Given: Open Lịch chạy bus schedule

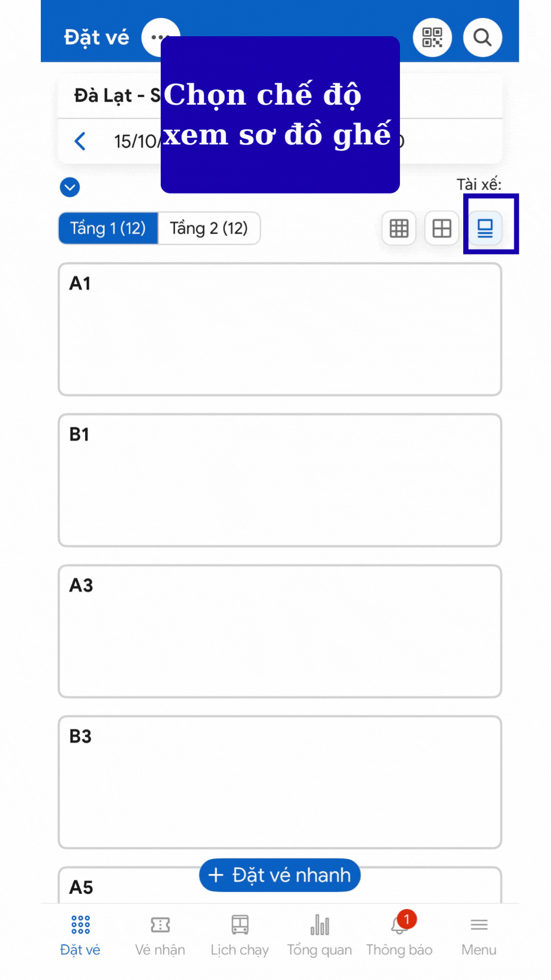Looking at the screenshot, I should (240, 935).
